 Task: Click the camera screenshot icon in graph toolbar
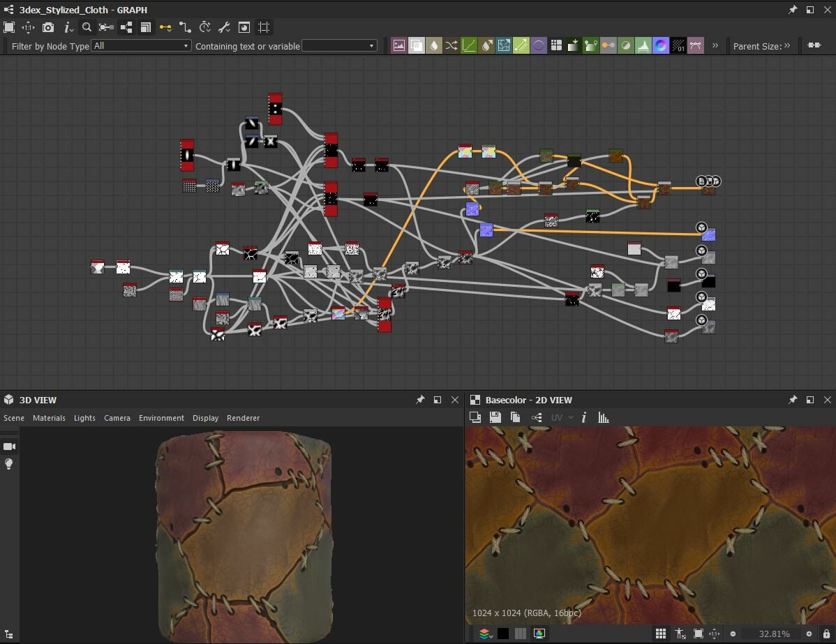pos(48,27)
